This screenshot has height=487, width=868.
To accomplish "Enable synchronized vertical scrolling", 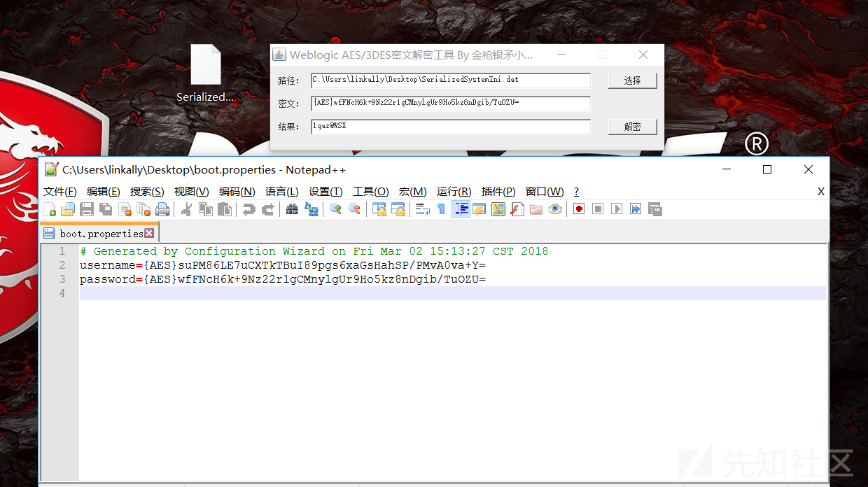I will [379, 209].
